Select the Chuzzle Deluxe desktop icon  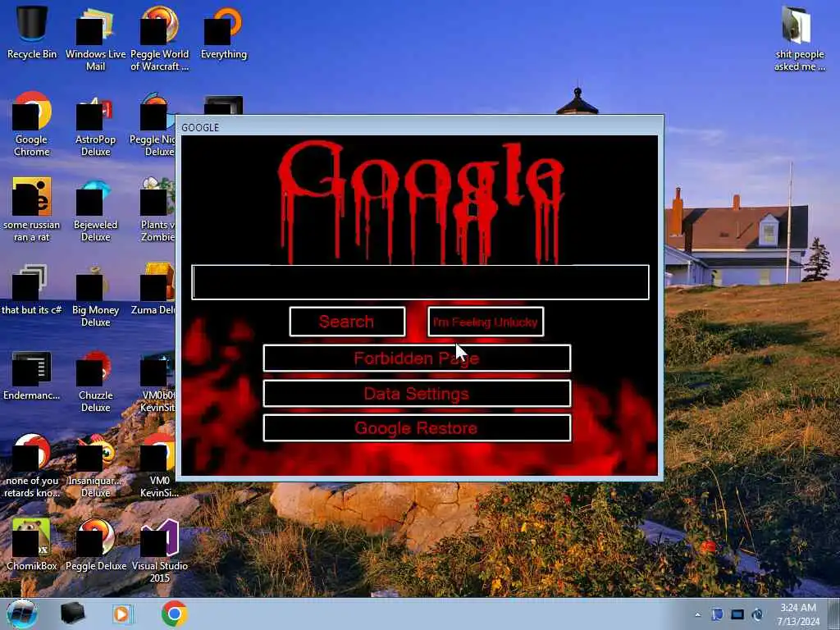point(95,381)
